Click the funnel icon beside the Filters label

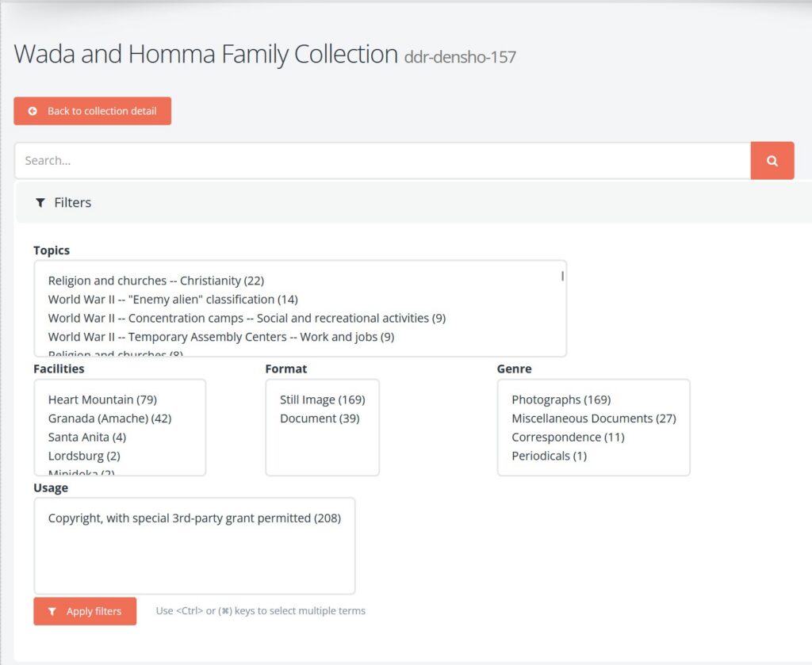coord(40,203)
